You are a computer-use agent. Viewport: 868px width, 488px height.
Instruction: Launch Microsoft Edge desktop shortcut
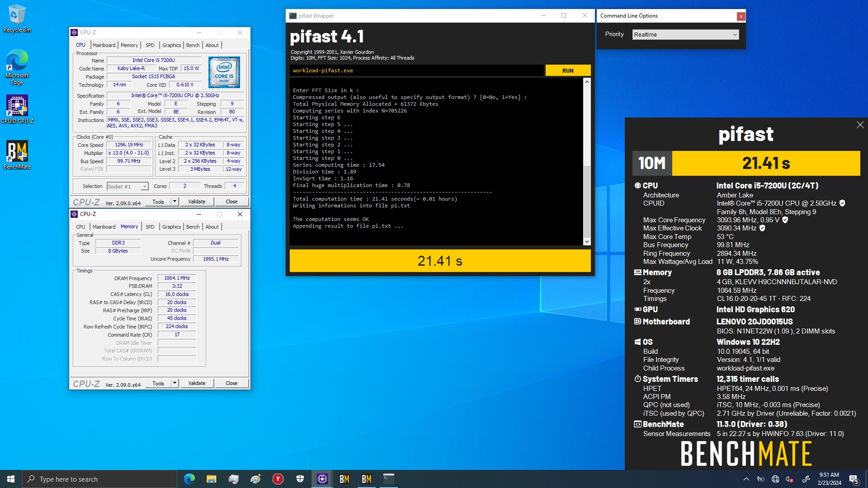[17, 67]
